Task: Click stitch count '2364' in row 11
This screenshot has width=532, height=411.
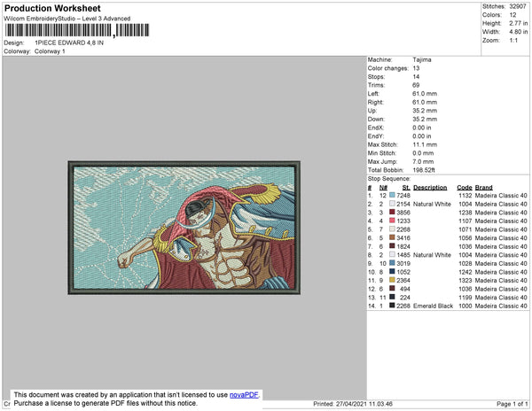Action: tap(403, 280)
